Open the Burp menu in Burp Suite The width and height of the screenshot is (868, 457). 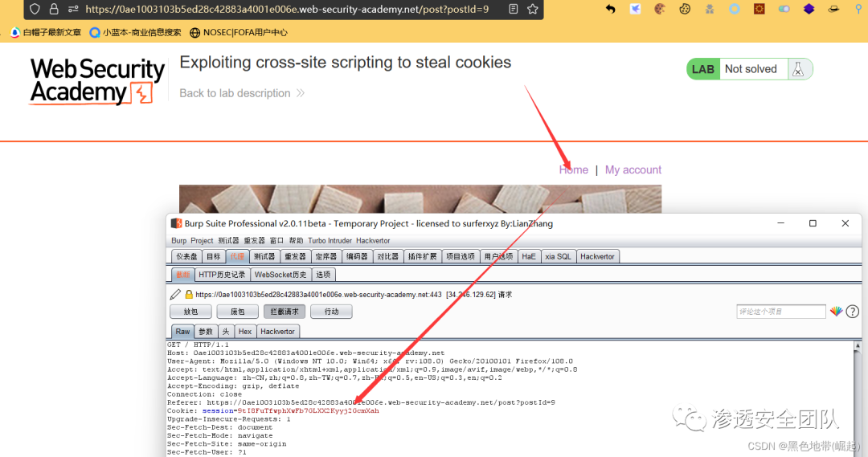(x=178, y=241)
